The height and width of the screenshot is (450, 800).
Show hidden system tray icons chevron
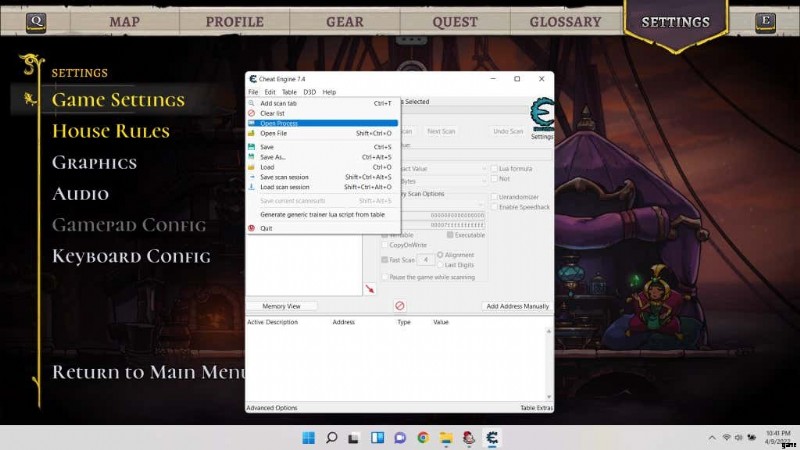coord(712,438)
